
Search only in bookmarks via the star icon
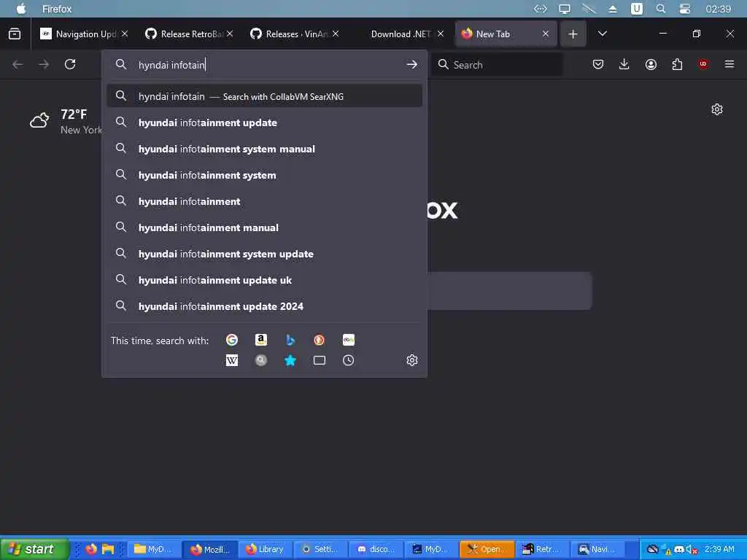pos(290,360)
